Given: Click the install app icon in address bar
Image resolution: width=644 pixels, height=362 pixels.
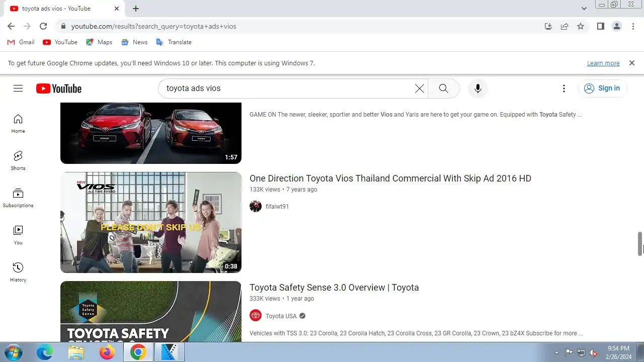Looking at the screenshot, I should click(x=548, y=26).
